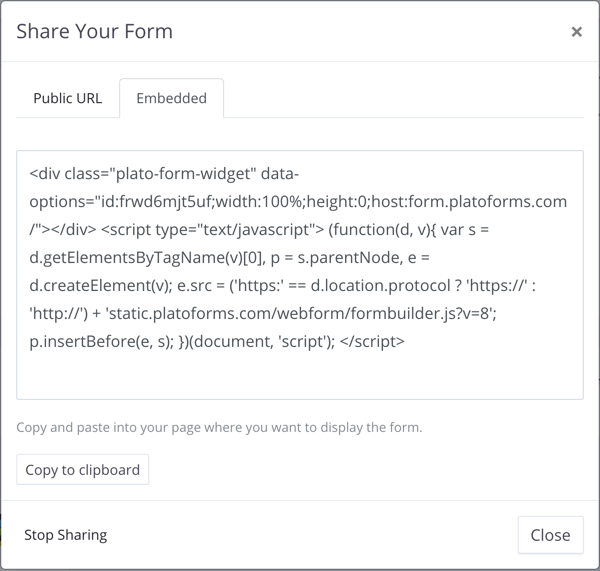
Task: Click the Share Your Form title
Action: pyautogui.click(x=95, y=31)
